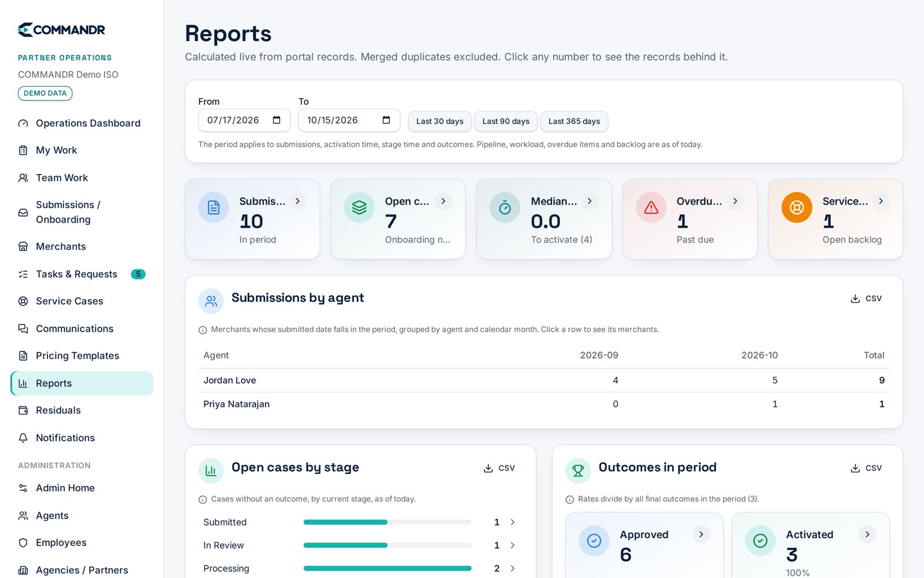Viewport: 924px width, 578px height.
Task: Expand the Median card chevron
Action: 589,201
